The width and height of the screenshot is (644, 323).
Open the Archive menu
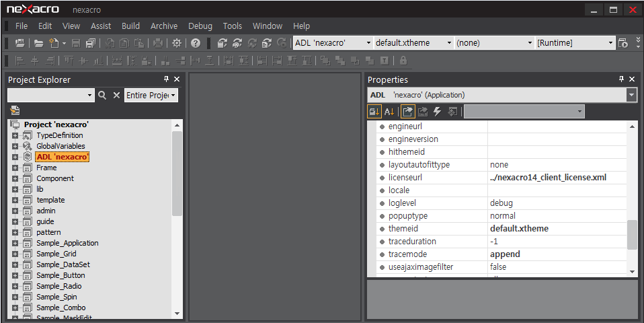(x=164, y=26)
